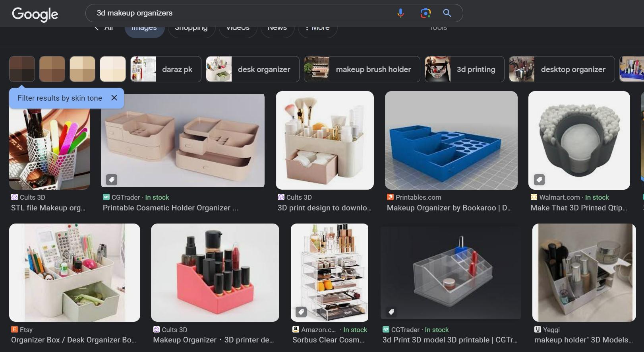Open the blue 3D printed organizer image
The width and height of the screenshot is (644, 352).
point(451,140)
